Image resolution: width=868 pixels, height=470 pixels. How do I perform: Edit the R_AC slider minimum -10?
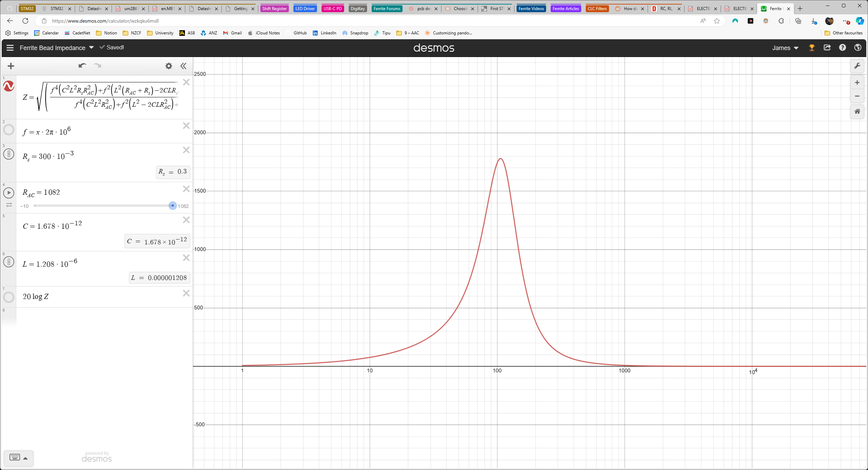pyautogui.click(x=24, y=206)
